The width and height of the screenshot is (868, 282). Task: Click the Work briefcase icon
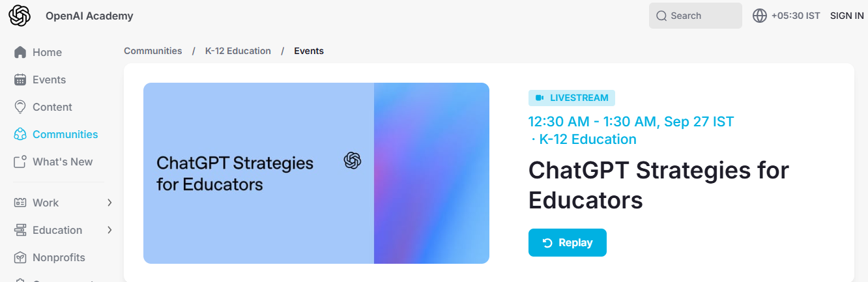pyautogui.click(x=20, y=203)
